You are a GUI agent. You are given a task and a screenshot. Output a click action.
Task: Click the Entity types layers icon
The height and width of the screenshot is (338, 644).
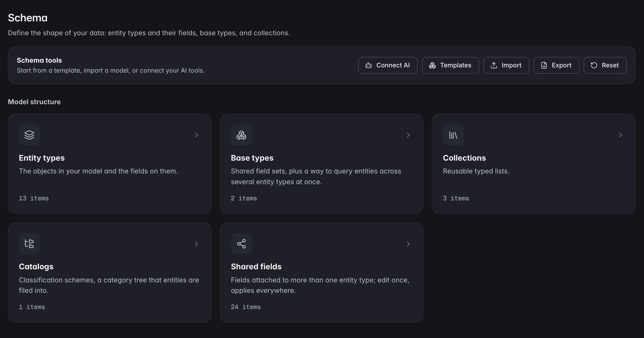pyautogui.click(x=29, y=135)
